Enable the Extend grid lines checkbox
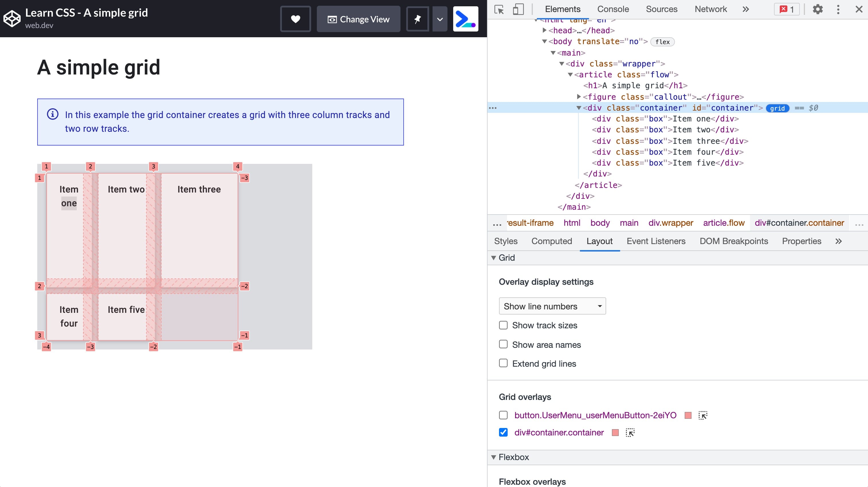 pos(504,364)
